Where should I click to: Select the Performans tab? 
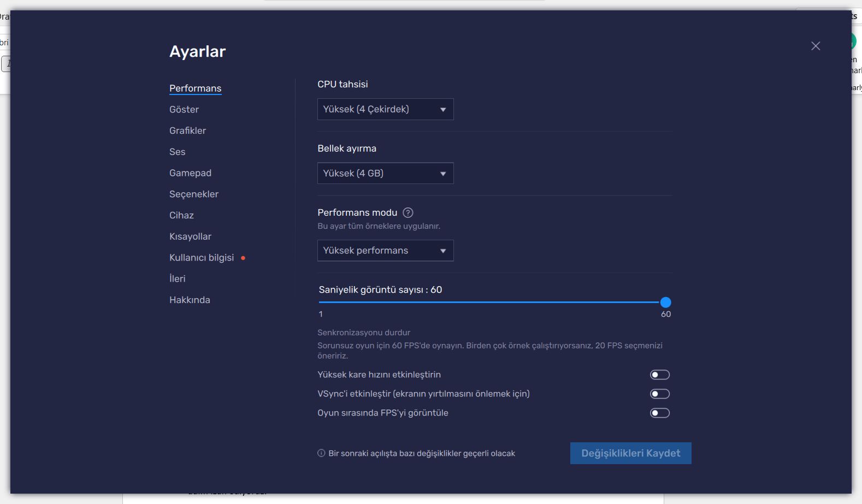click(196, 88)
